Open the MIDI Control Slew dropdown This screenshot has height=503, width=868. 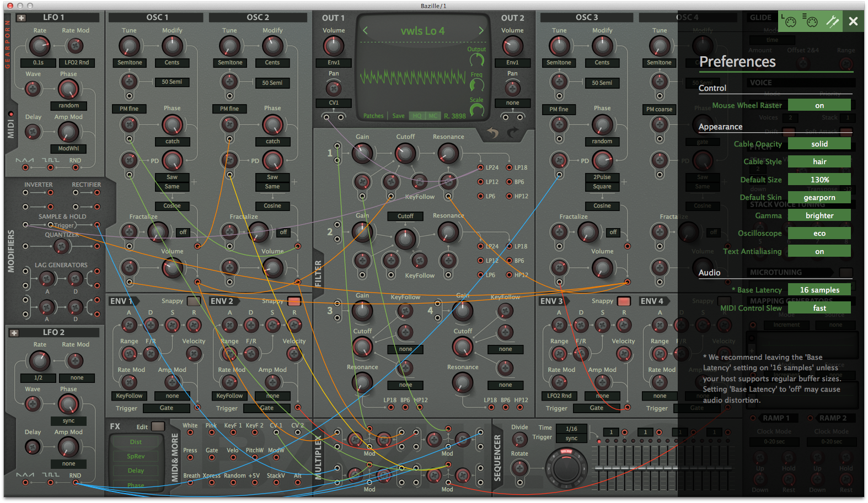click(x=819, y=308)
